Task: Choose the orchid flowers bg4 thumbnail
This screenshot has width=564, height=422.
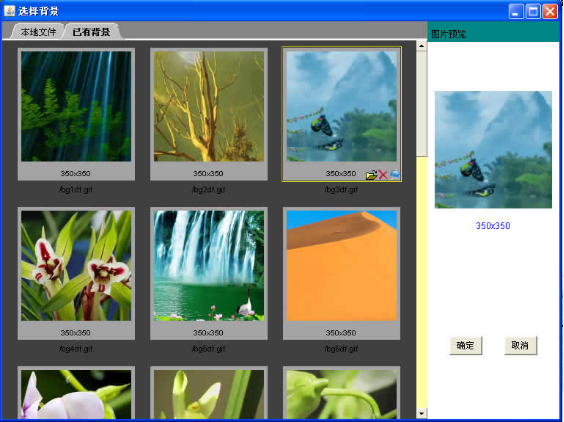Action: coord(76,266)
